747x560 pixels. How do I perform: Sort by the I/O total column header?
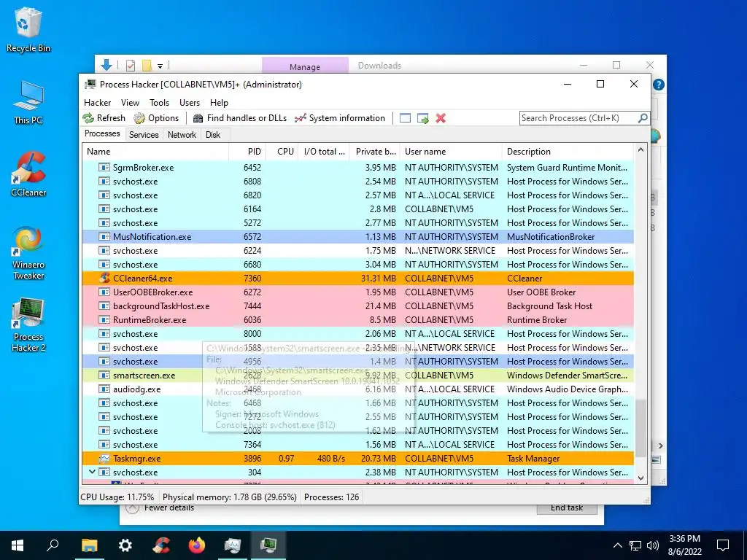tap(324, 152)
